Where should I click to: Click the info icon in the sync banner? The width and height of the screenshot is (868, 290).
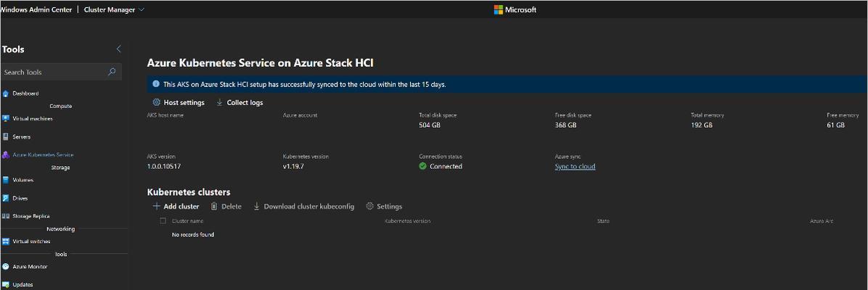point(156,84)
